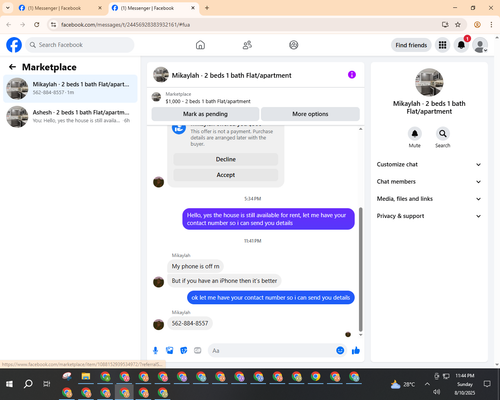Click the Facebook logo icon
The width and height of the screenshot is (500, 400).
14,45
